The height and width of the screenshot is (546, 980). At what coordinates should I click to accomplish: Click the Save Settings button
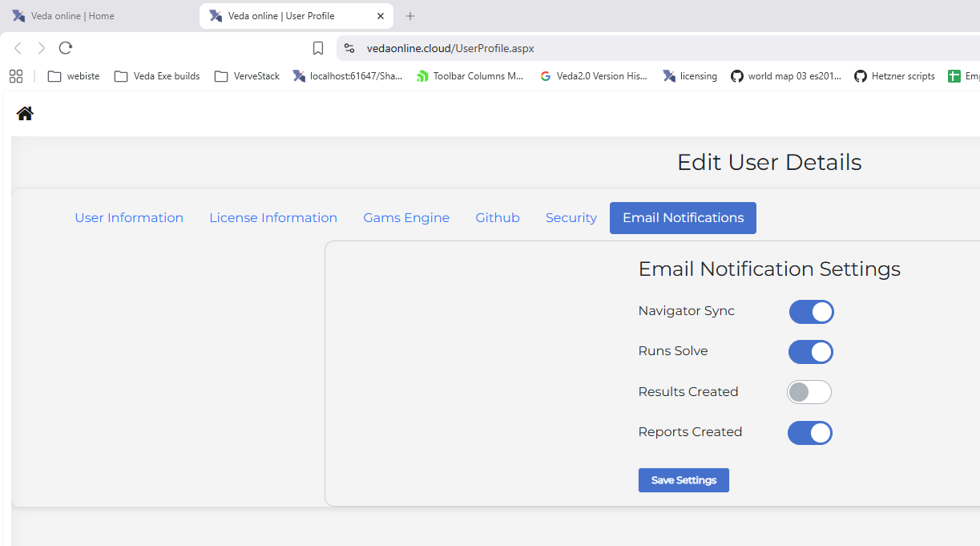pos(684,480)
